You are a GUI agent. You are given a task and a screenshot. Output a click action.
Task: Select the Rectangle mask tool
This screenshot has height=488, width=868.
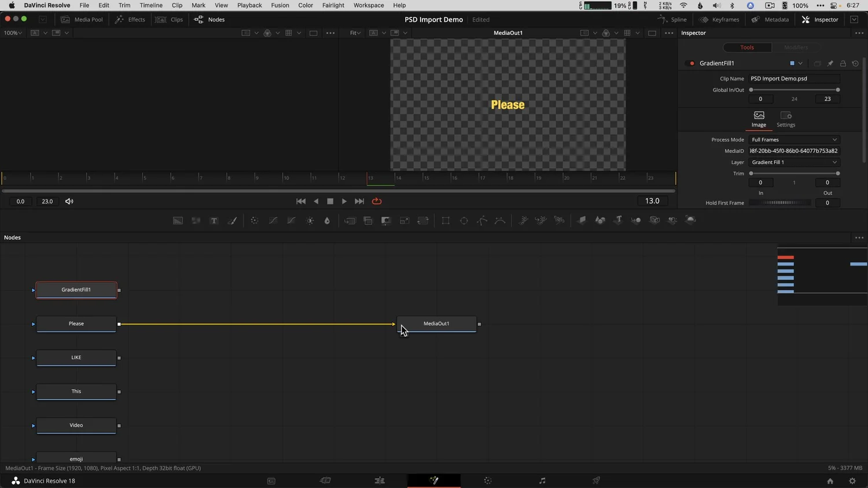pyautogui.click(x=446, y=220)
